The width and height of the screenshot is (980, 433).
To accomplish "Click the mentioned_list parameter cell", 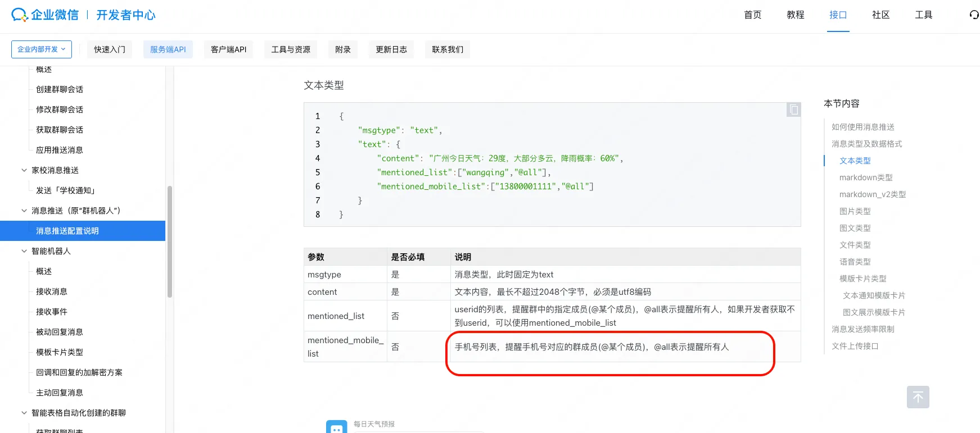I will pyautogui.click(x=345, y=316).
